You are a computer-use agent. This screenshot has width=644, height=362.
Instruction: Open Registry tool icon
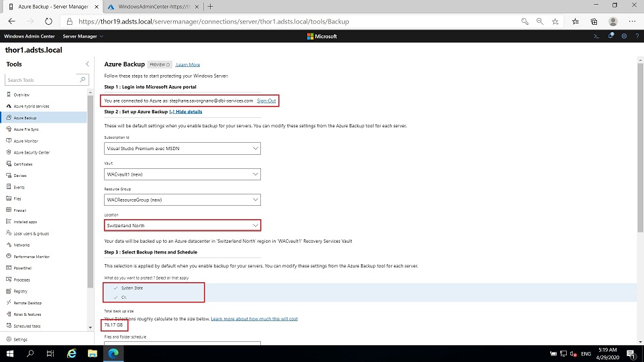click(9, 291)
